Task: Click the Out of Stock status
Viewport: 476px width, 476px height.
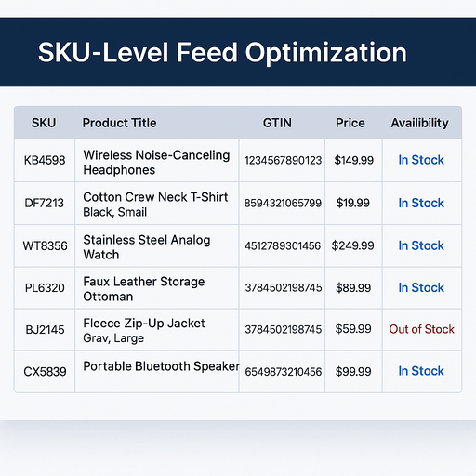Action: click(x=421, y=329)
